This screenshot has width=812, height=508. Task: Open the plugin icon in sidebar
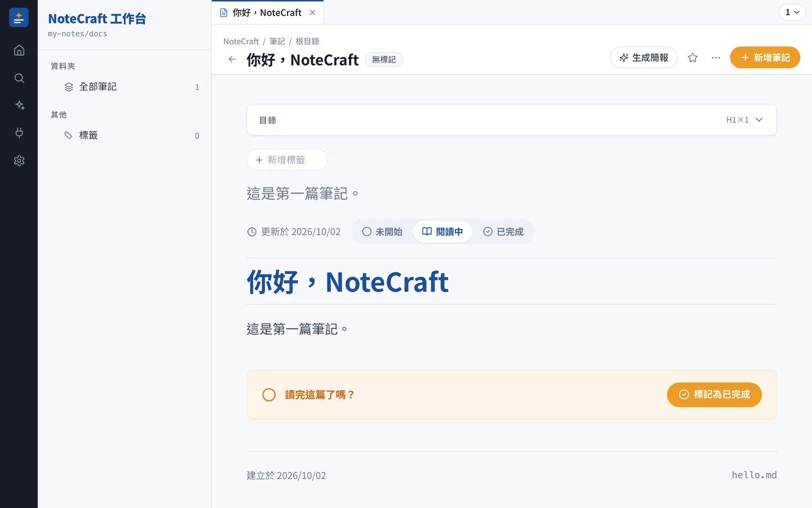click(x=19, y=133)
